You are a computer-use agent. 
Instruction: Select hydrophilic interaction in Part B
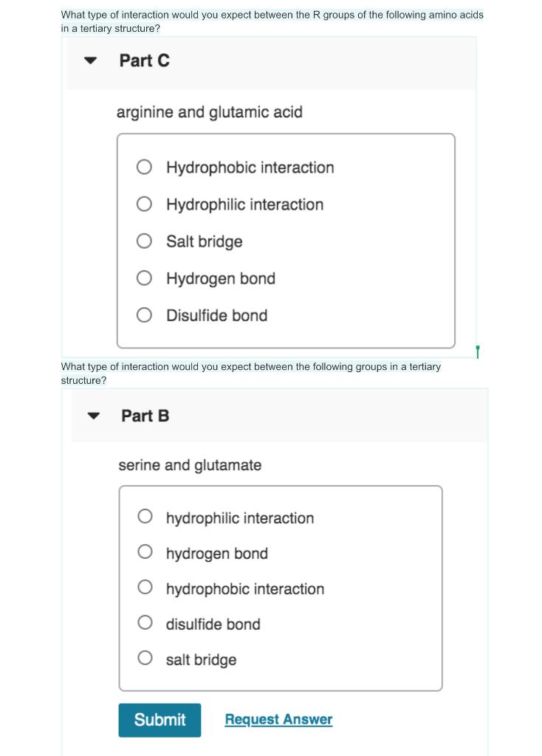(146, 518)
